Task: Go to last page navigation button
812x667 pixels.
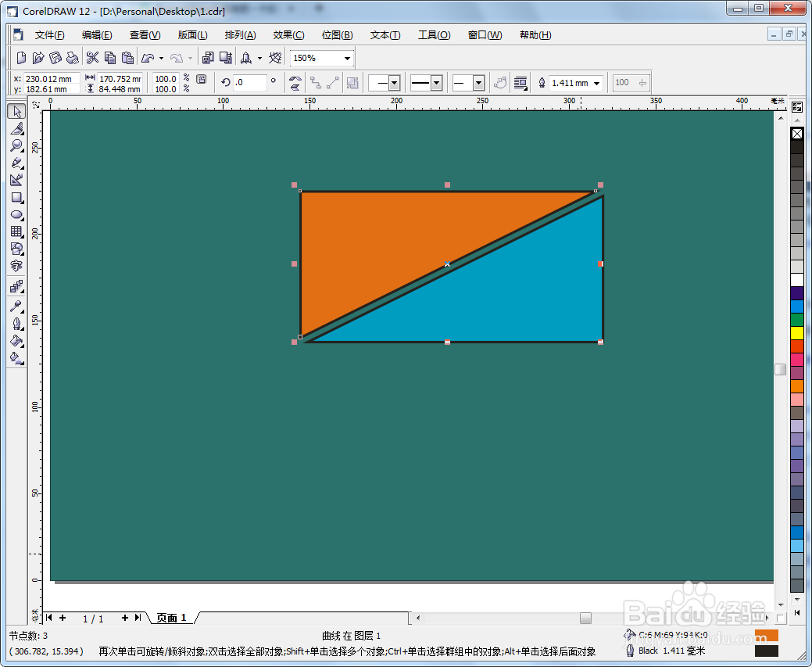Action: click(x=138, y=617)
